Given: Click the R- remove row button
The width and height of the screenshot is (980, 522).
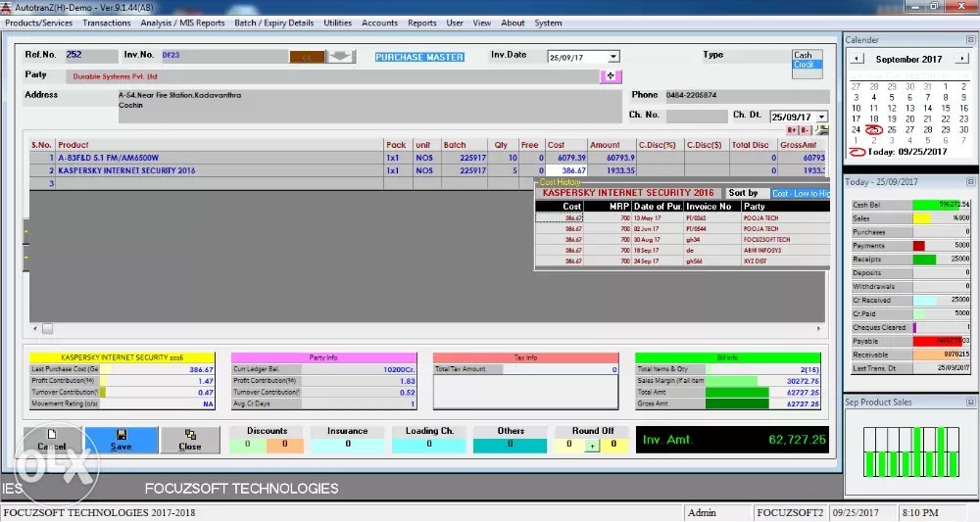Looking at the screenshot, I should point(805,130).
